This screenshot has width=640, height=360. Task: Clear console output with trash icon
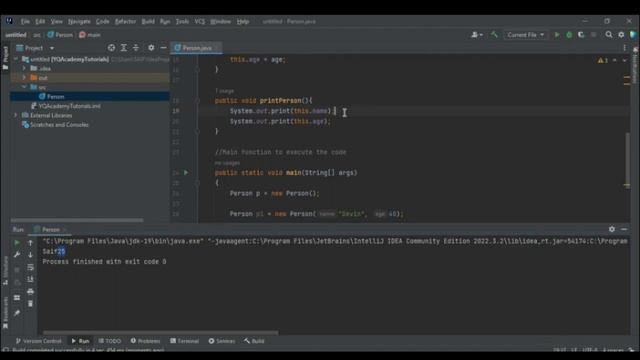(30, 304)
